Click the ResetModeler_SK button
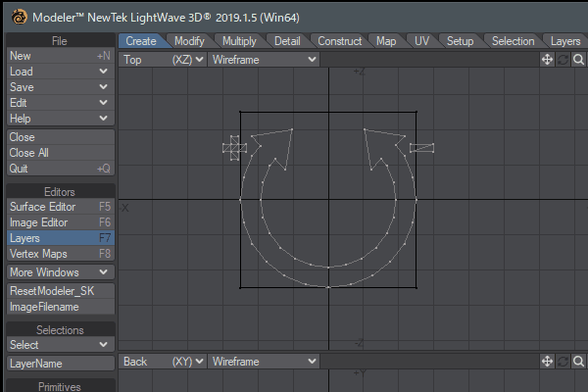This screenshot has width=588, height=392. [59, 291]
